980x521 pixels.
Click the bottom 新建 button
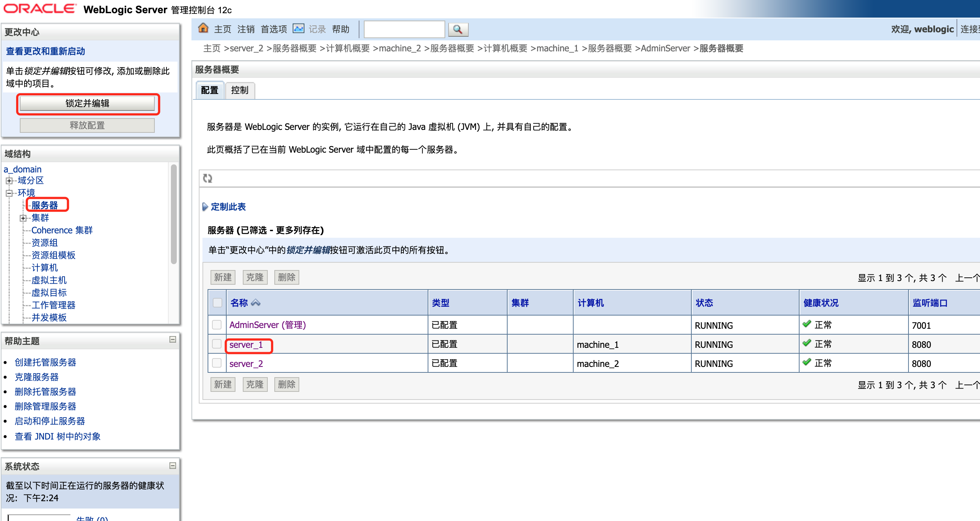tap(223, 385)
